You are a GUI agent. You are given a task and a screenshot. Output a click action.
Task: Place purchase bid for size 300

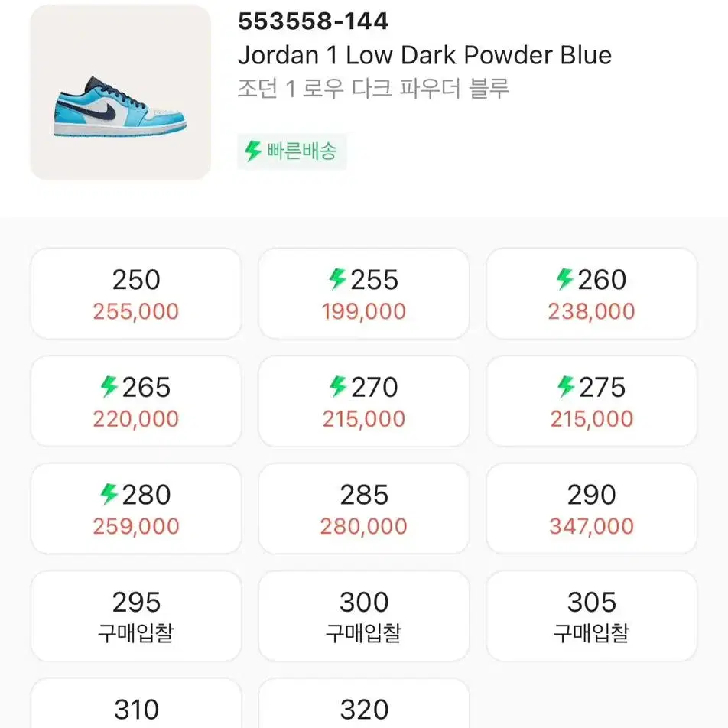click(x=363, y=616)
